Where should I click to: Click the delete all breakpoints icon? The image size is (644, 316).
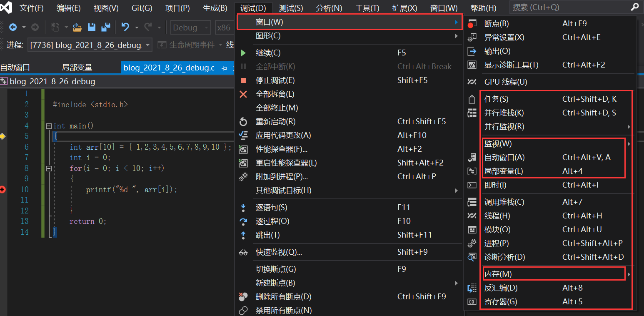tap(243, 297)
